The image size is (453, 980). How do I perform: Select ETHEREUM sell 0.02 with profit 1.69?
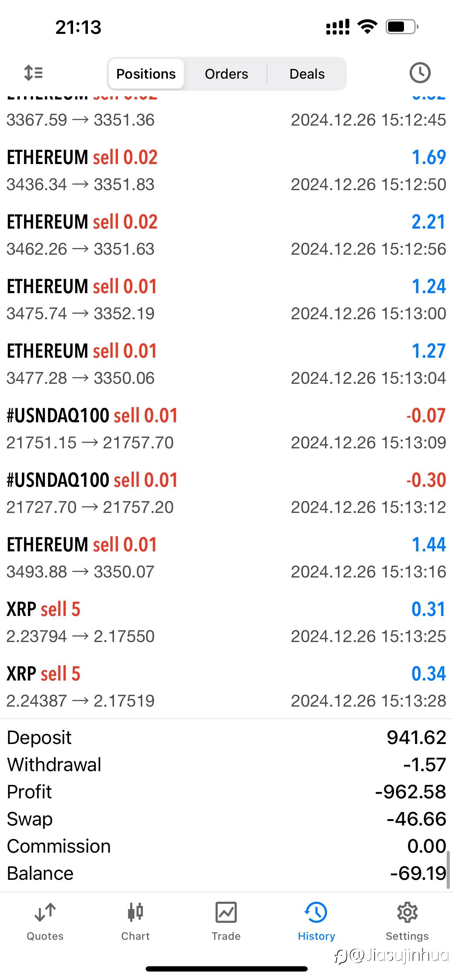(226, 170)
